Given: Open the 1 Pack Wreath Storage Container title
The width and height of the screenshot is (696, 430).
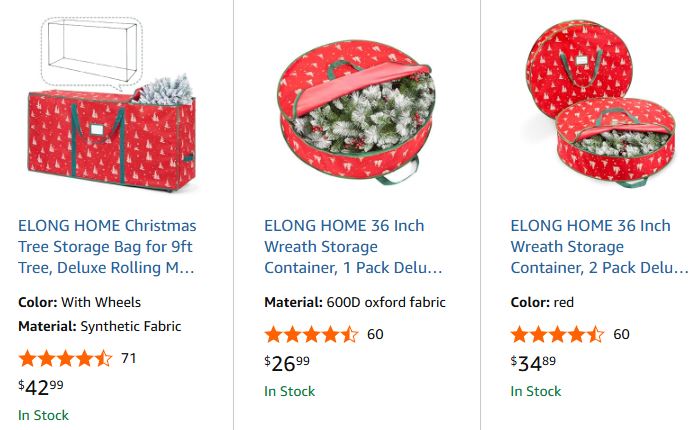Looking at the screenshot, I should (353, 247).
